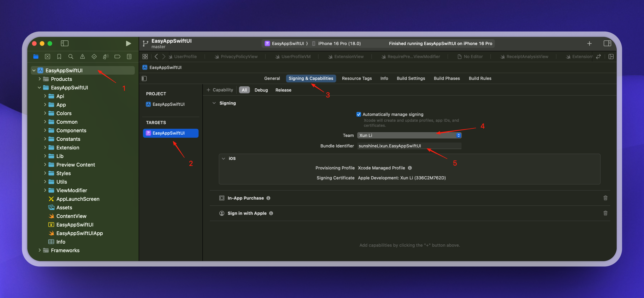
Task: Select the Debug configuration filter
Action: pos(261,90)
